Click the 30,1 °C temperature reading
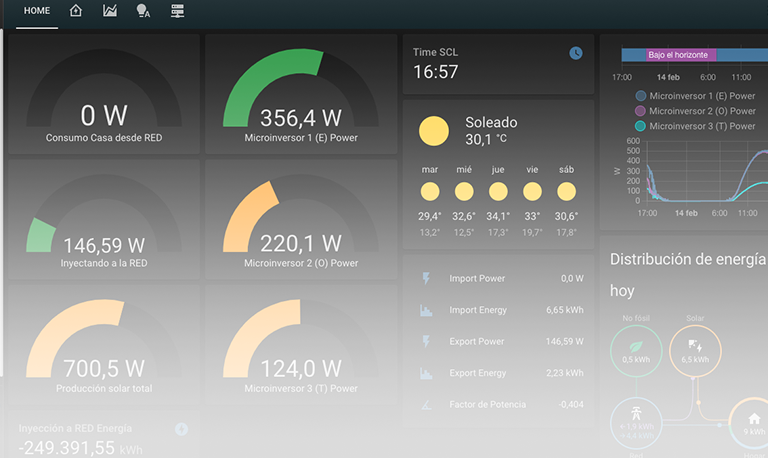This screenshot has height=458, width=768. (486, 140)
